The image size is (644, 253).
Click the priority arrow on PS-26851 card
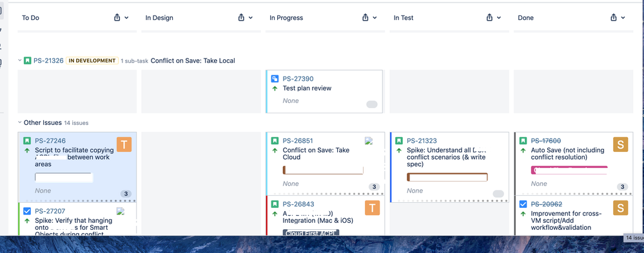pyautogui.click(x=275, y=151)
